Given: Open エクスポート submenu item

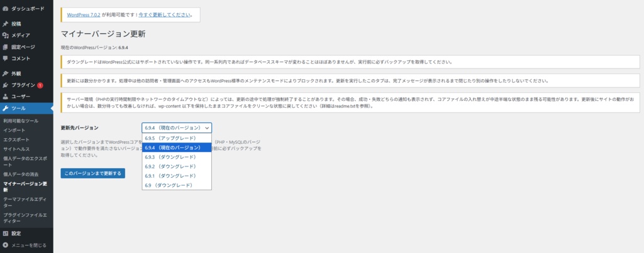Looking at the screenshot, I should coord(16,139).
